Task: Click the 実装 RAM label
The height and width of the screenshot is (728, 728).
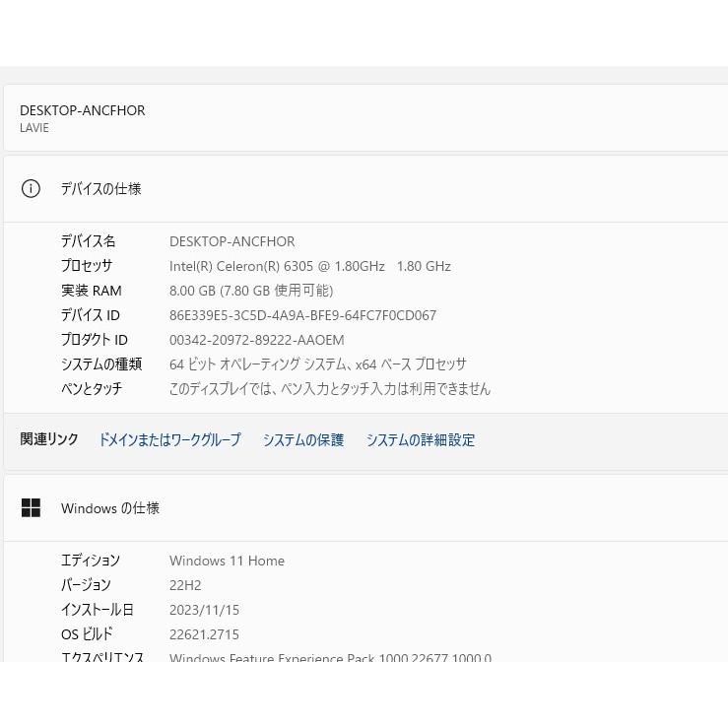Action: (92, 291)
